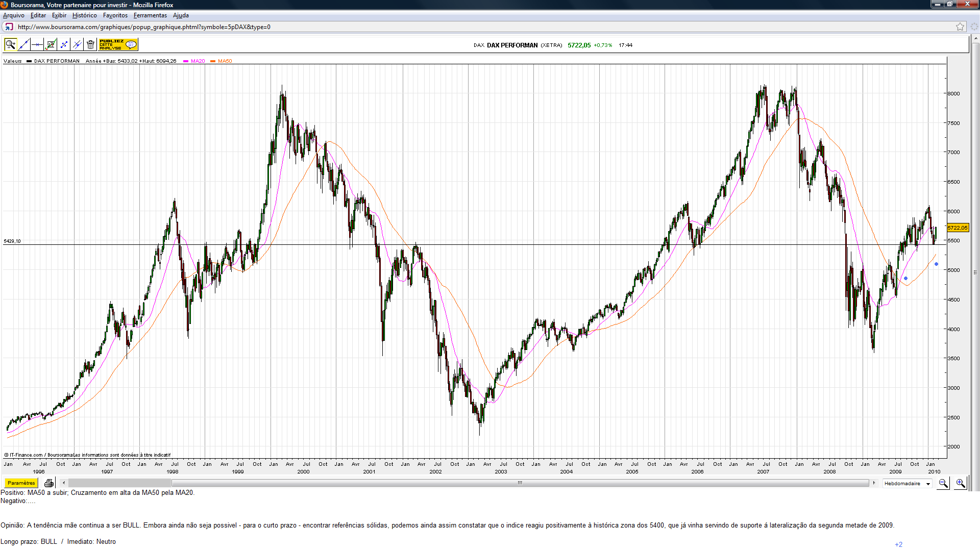This screenshot has height=551, width=980.
Task: Click the site favicon next to URL
Action: tap(9, 27)
